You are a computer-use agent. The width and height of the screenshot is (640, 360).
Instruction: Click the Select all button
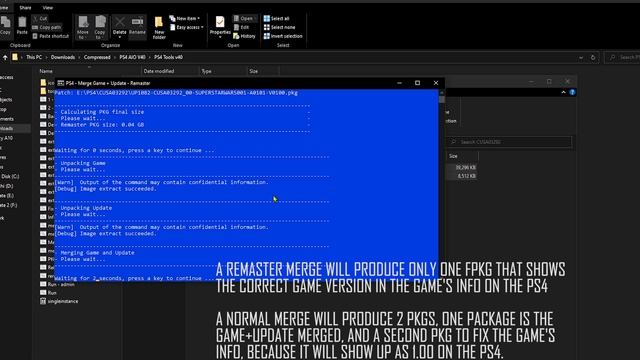(x=276, y=18)
